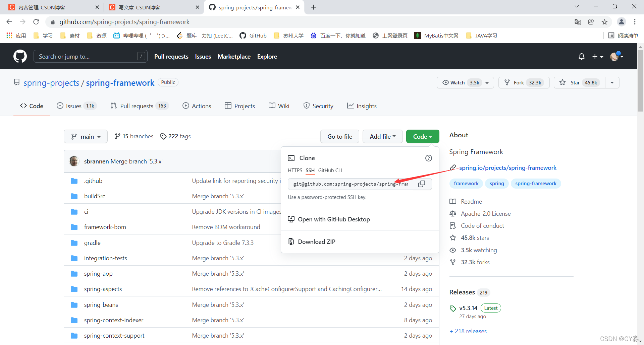Open the + 218 releases link
Image resolution: width=644 pixels, height=345 pixels.
468,331
